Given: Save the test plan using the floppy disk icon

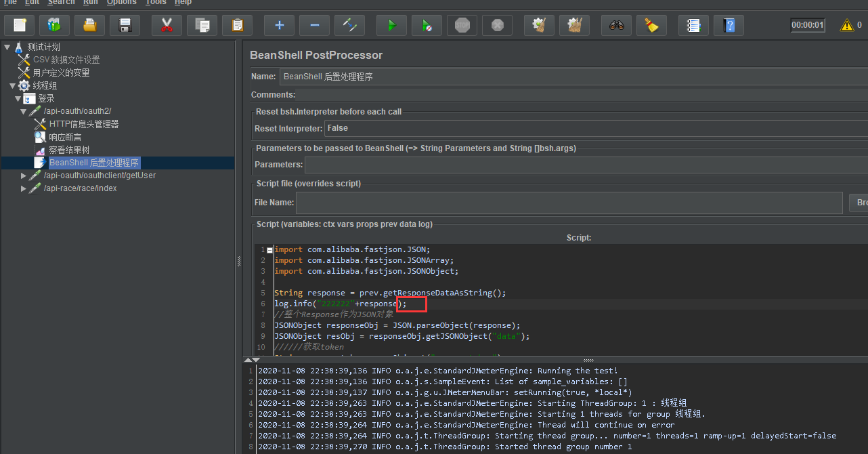Looking at the screenshot, I should pos(125,26).
